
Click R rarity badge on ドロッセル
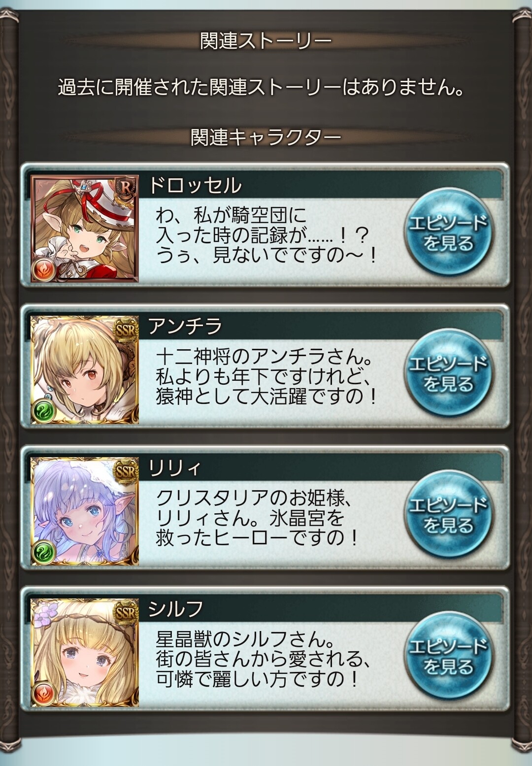(125, 189)
